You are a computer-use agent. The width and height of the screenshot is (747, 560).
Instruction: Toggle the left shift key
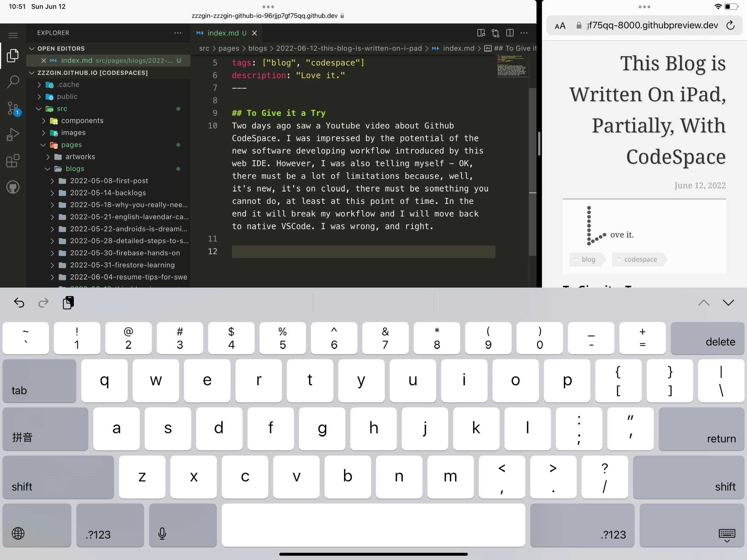coord(58,477)
